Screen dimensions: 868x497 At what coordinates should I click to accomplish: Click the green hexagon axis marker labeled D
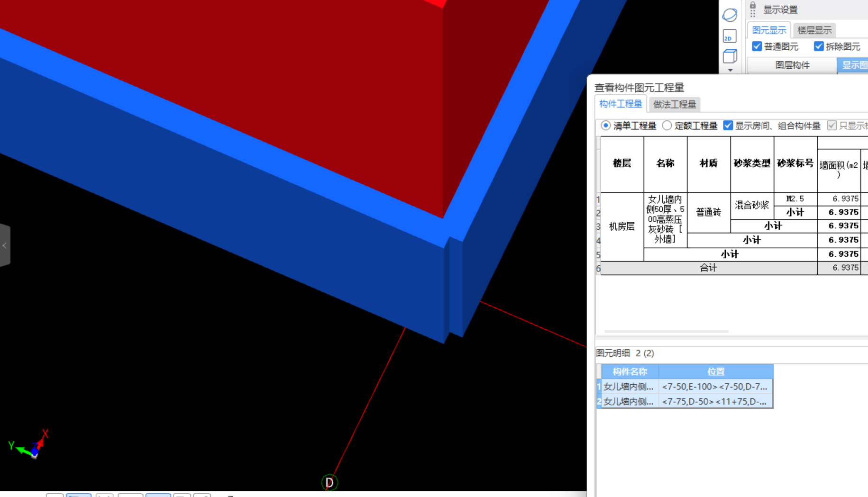tap(329, 483)
